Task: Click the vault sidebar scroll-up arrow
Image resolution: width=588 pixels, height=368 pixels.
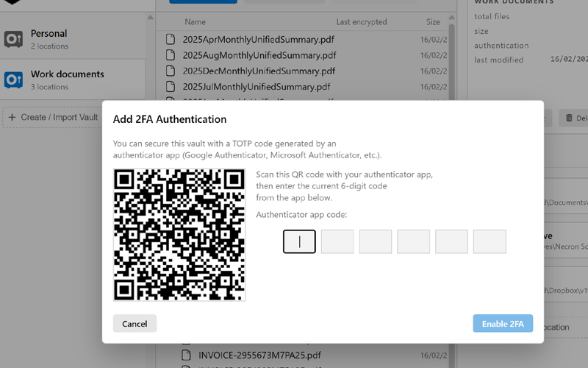Action: tap(151, 17)
